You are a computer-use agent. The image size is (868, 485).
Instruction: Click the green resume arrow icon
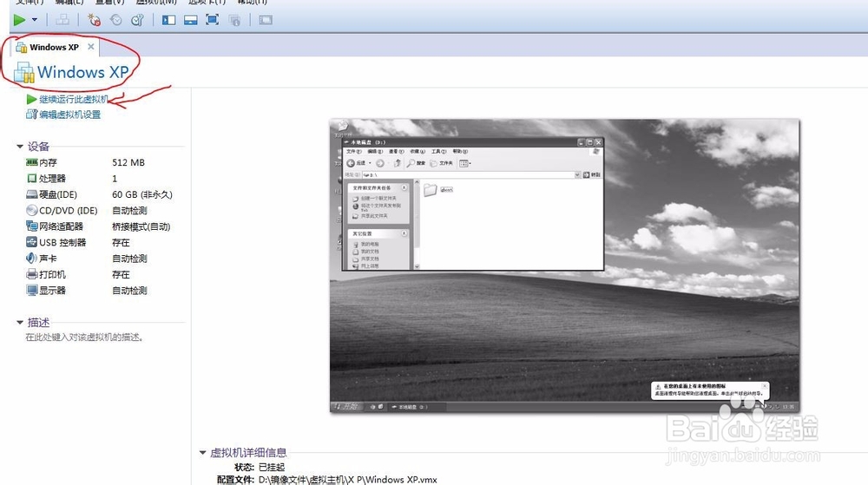tap(31, 100)
